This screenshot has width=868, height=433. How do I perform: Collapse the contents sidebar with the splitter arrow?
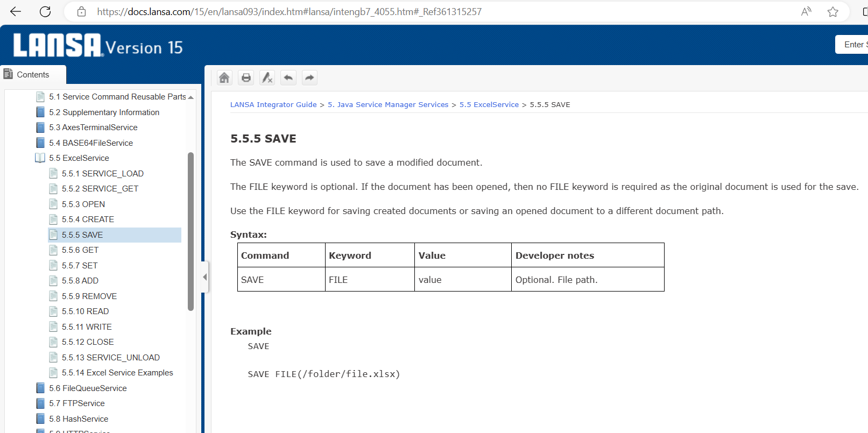coord(204,277)
